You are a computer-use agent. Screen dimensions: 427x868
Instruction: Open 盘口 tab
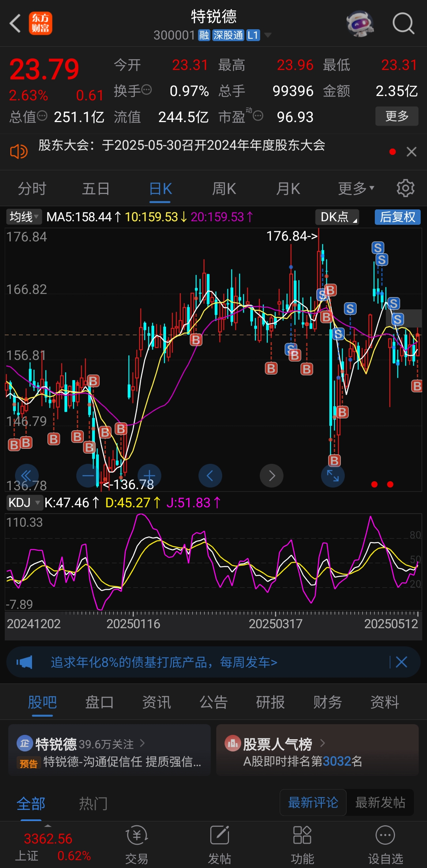click(x=99, y=702)
